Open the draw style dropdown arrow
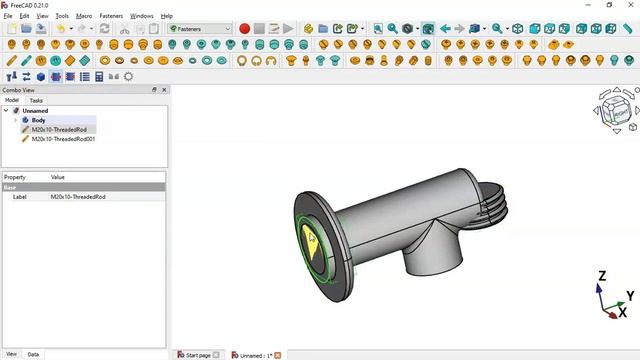Viewport: 640px width, 360px height. point(417,29)
